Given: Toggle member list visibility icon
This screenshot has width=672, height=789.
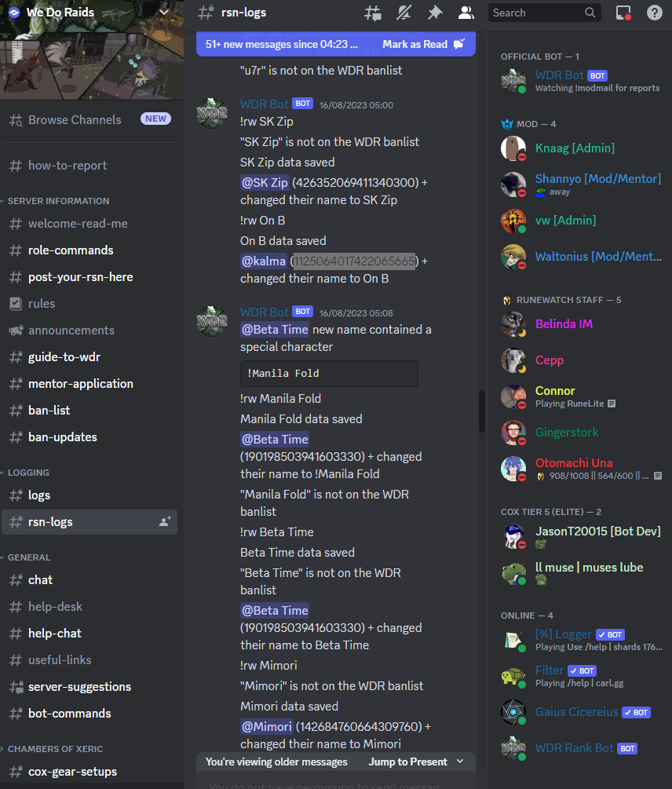Looking at the screenshot, I should coord(466,13).
